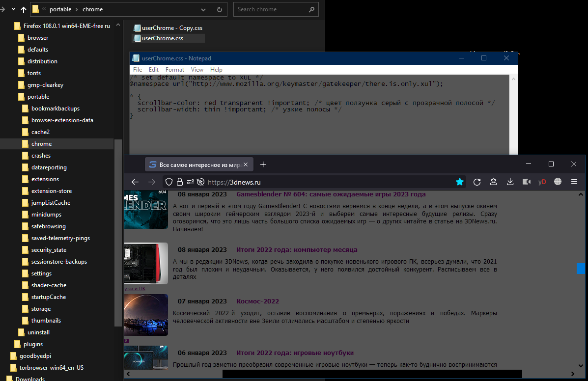Viewport: 588px width, 381px height.
Task: Click the Gamesblender article thumbnail
Action: [146, 210]
